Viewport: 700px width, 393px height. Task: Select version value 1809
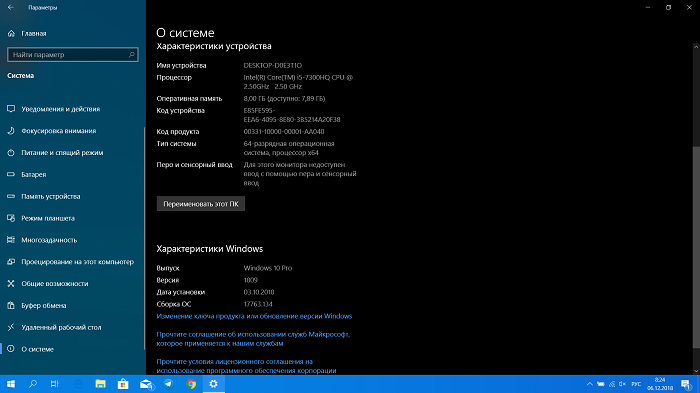(250, 280)
